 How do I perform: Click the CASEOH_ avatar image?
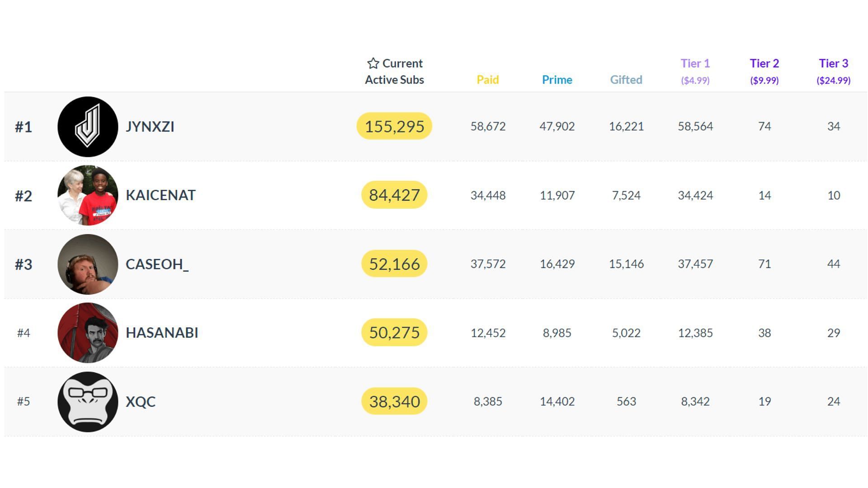(88, 264)
